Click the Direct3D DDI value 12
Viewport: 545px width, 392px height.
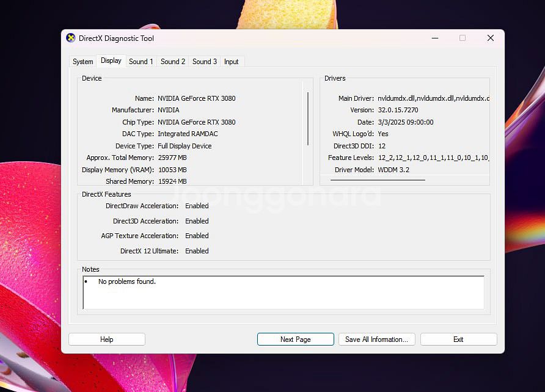tap(382, 146)
